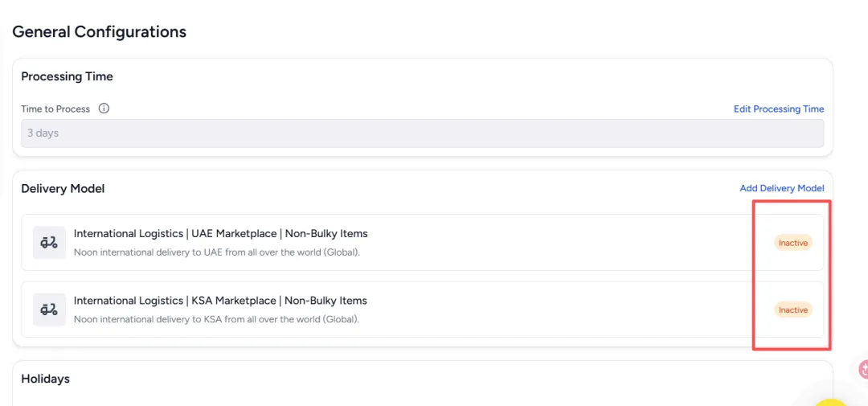Open Edit Processing Time link
The height and width of the screenshot is (406, 868).
coord(779,109)
